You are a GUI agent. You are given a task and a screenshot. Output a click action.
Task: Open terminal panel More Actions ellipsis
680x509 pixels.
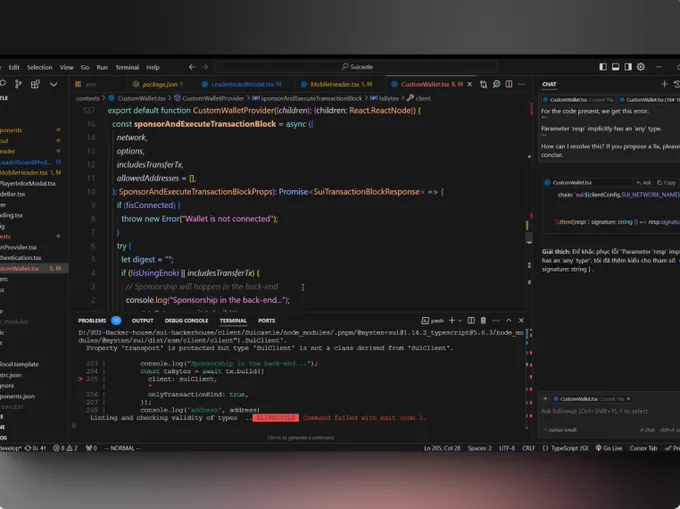496,320
